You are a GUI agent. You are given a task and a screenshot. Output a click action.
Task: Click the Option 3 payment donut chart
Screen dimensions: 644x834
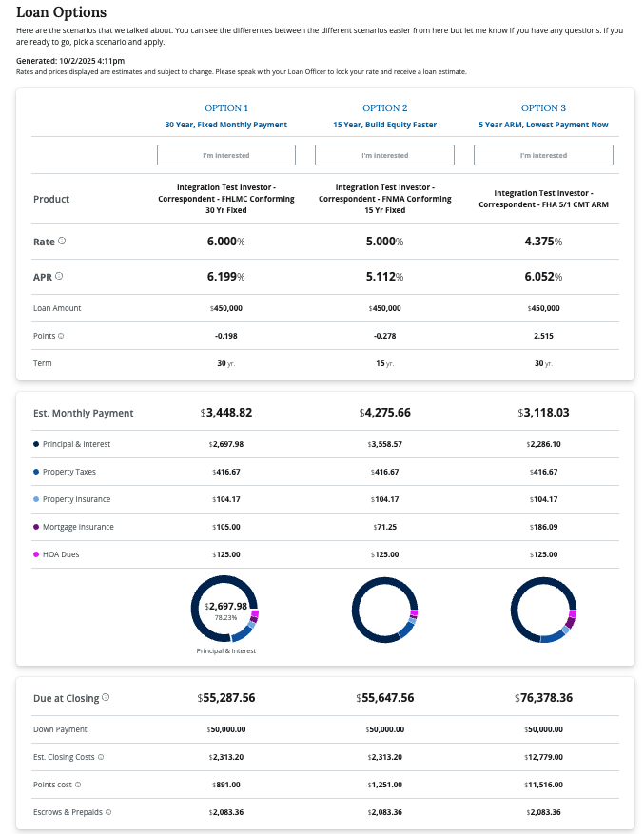pos(543,610)
